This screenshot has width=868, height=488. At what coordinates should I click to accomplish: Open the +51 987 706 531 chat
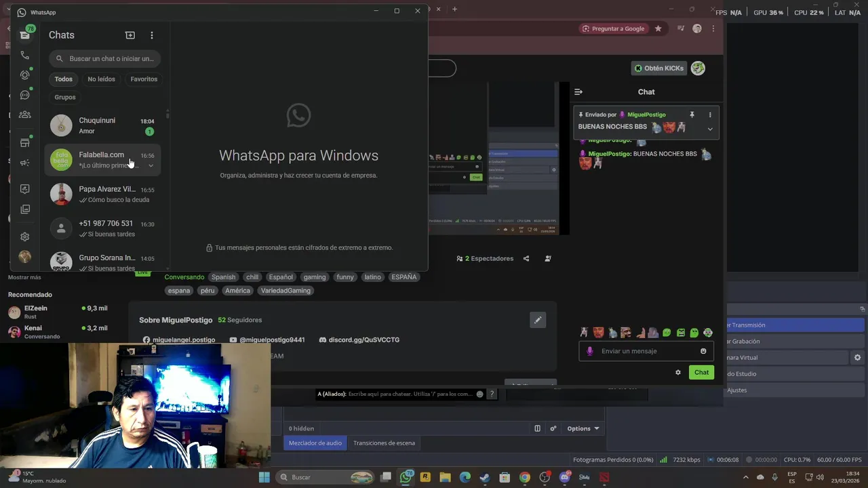(102, 228)
